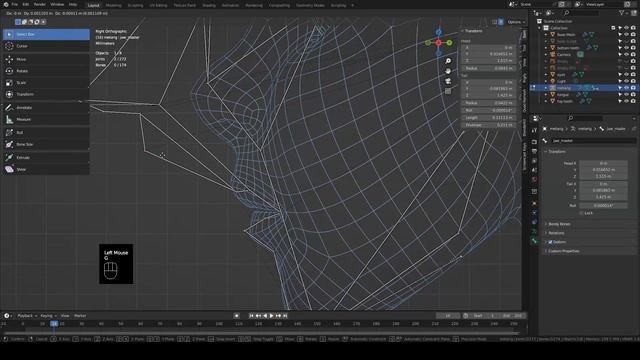Click the viewport zoom magnifier icon
640x360 pixels.
coord(448,61)
